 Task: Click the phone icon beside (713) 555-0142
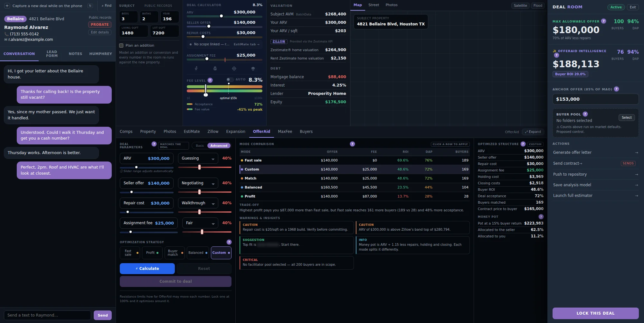6,34
